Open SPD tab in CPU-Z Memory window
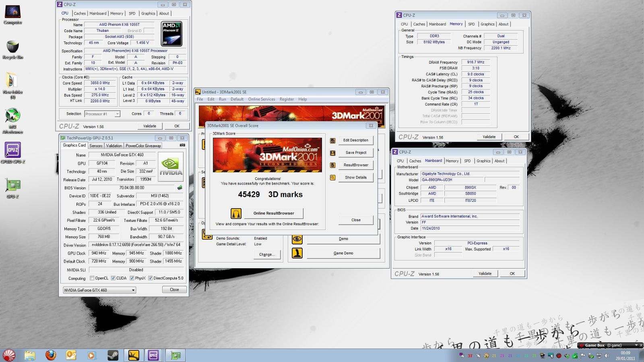The height and width of the screenshot is (362, 644). click(x=471, y=24)
